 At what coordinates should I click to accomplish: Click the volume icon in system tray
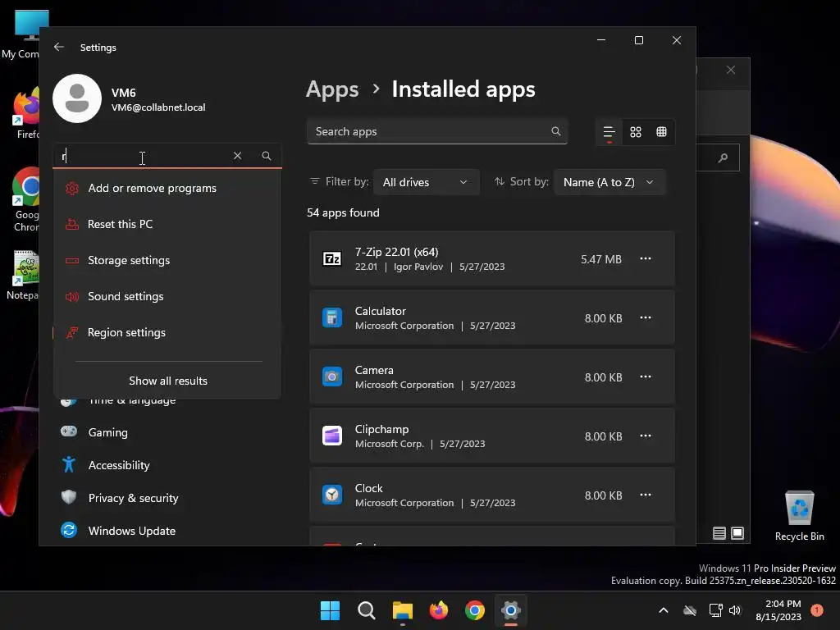pyautogui.click(x=735, y=610)
